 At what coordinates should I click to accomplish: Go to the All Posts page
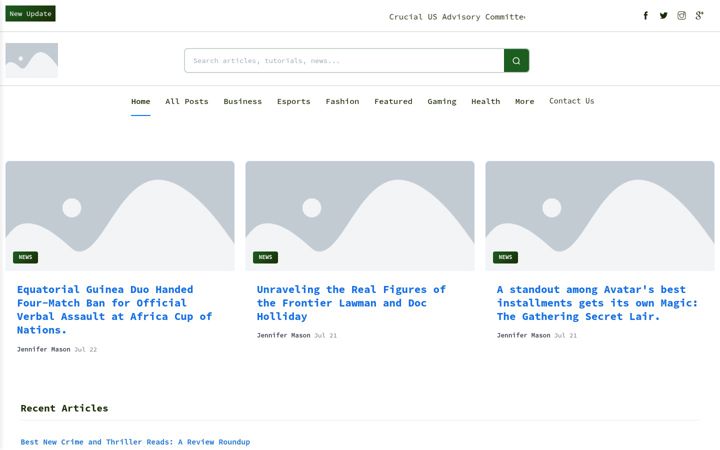pos(186,101)
